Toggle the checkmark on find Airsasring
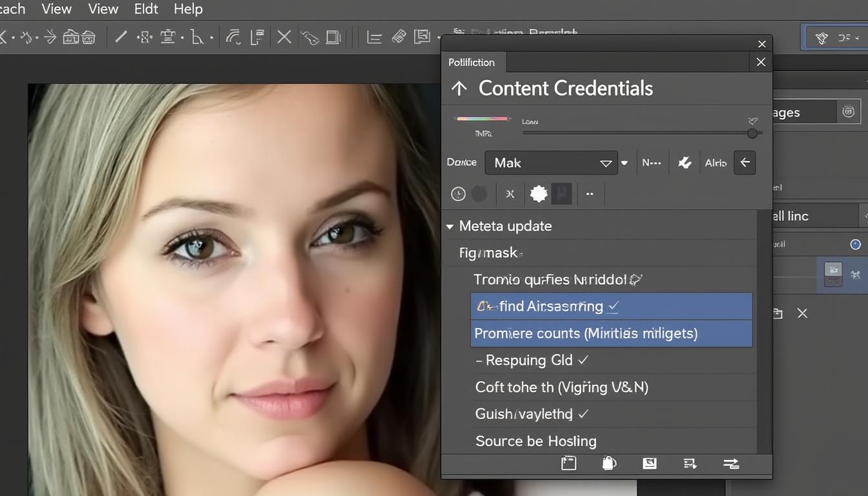Image resolution: width=868 pixels, height=496 pixels. [x=613, y=306]
